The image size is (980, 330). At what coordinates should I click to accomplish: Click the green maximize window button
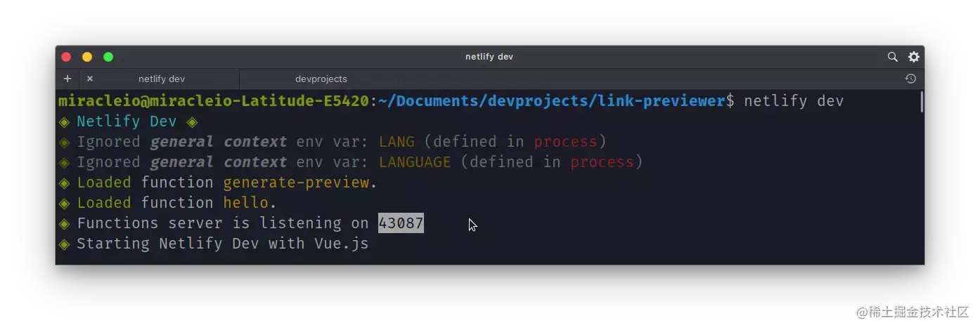pyautogui.click(x=108, y=57)
